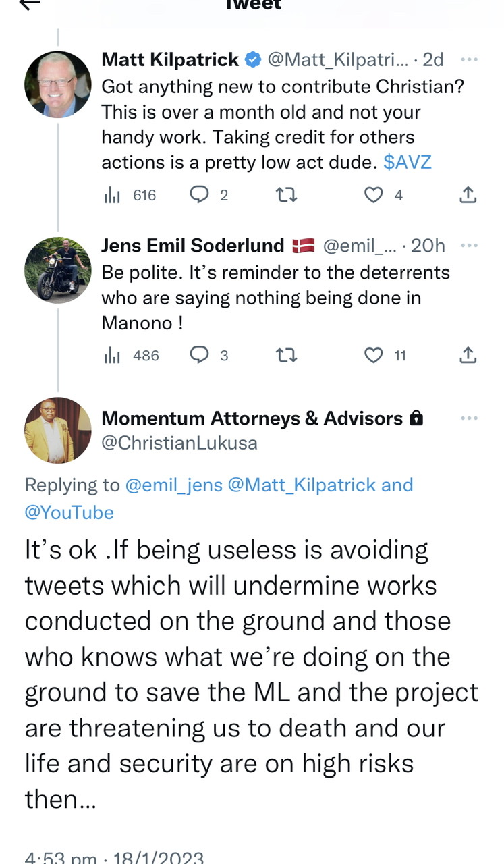Share Jens Emil Soderlund's tweet
This screenshot has height=864, width=504.
pyautogui.click(x=468, y=355)
